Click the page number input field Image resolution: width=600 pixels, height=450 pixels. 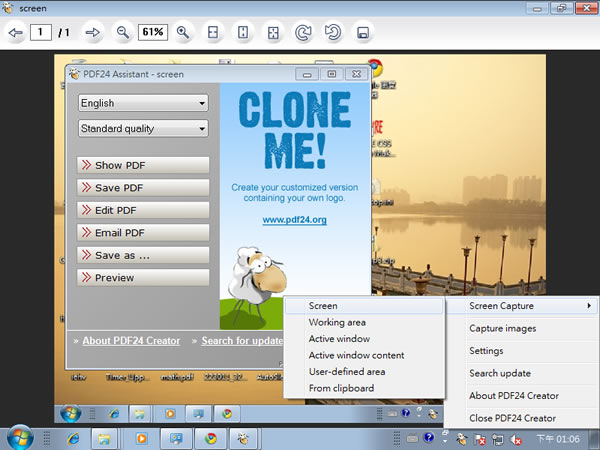[41, 32]
